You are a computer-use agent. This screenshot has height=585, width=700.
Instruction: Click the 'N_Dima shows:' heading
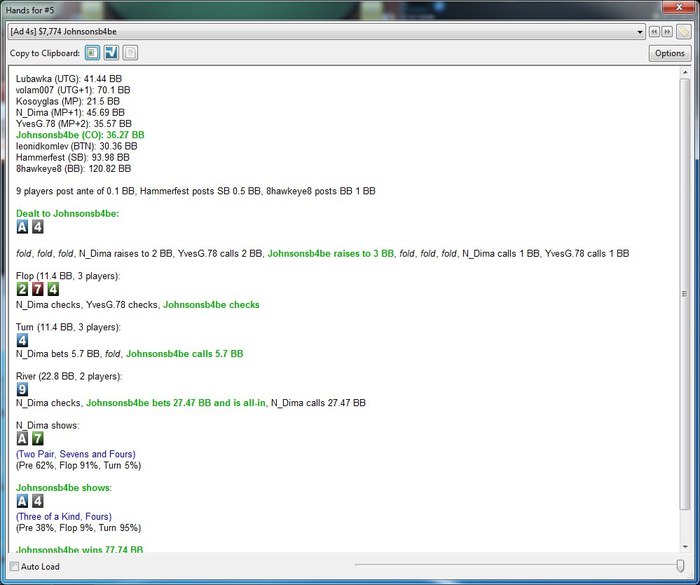point(47,425)
